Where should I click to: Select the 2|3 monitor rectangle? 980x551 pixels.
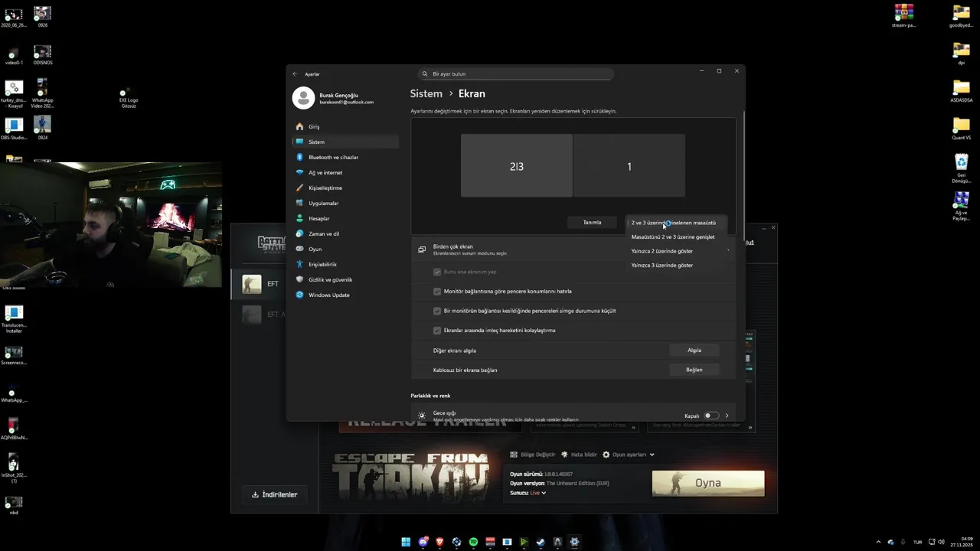(517, 166)
